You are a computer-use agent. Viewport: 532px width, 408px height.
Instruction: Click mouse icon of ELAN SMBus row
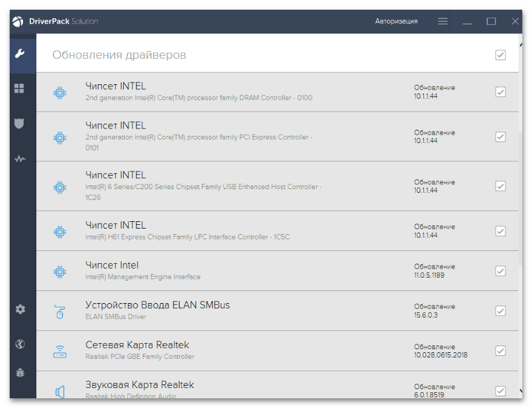[59, 312]
